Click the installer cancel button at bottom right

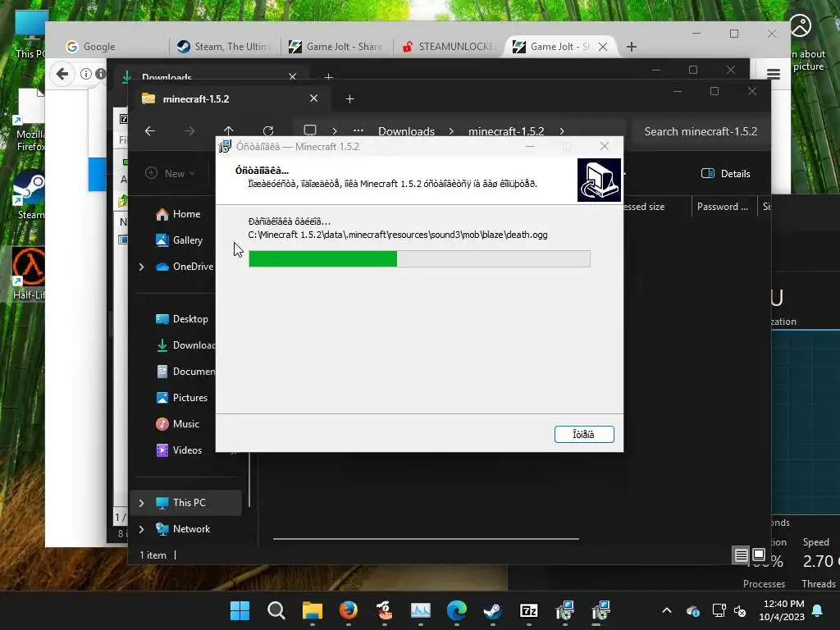click(584, 434)
